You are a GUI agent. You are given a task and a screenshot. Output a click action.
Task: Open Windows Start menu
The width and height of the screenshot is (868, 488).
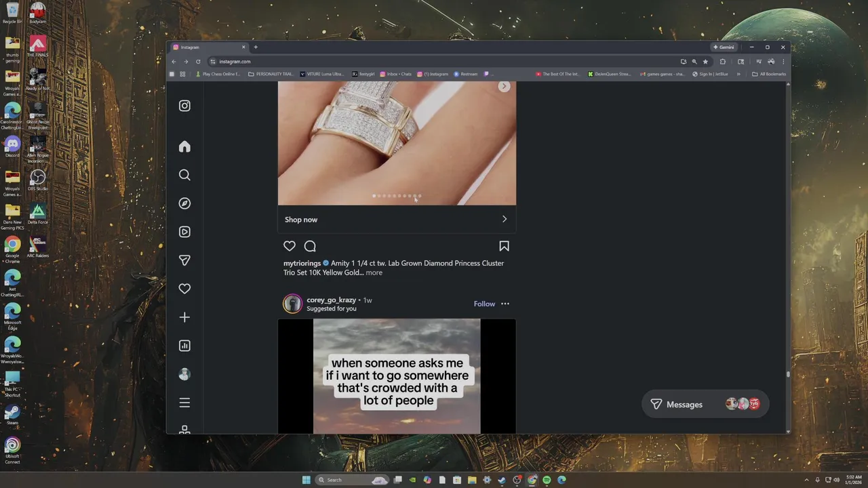306,480
